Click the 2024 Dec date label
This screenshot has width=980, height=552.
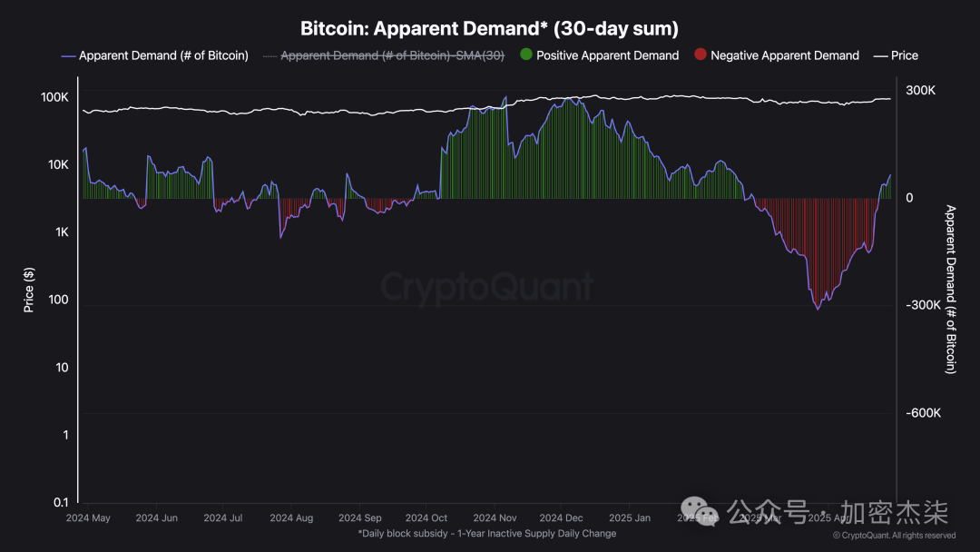pos(562,518)
